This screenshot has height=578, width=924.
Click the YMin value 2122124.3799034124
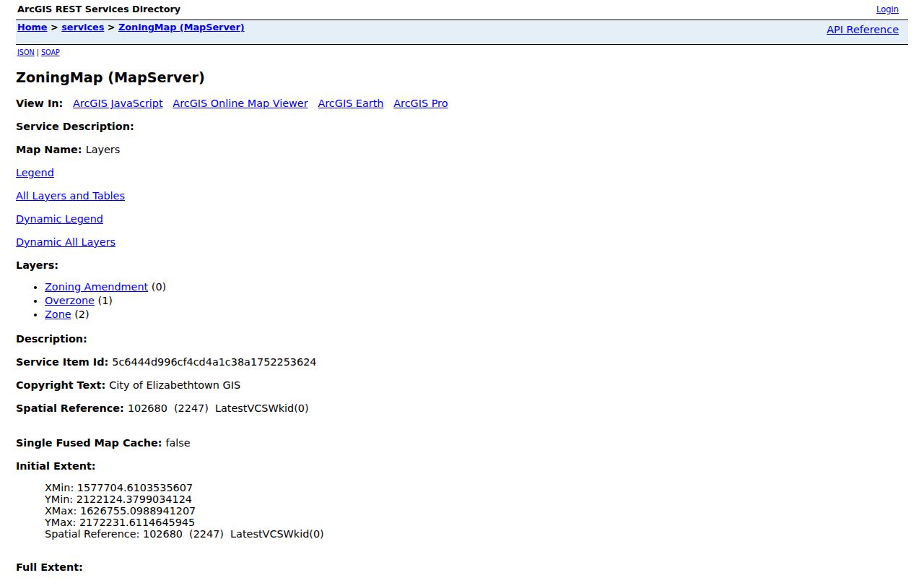tap(134, 499)
